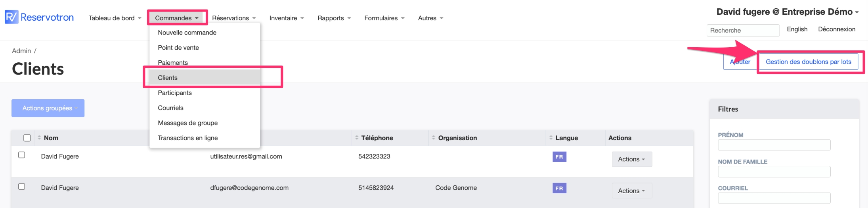
Task: Select Nouvelle commande in the dropdown menu
Action: point(187,33)
